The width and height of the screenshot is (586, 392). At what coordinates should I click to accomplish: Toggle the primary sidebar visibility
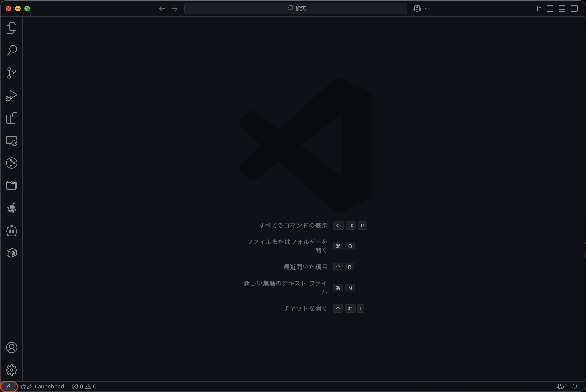click(x=550, y=8)
